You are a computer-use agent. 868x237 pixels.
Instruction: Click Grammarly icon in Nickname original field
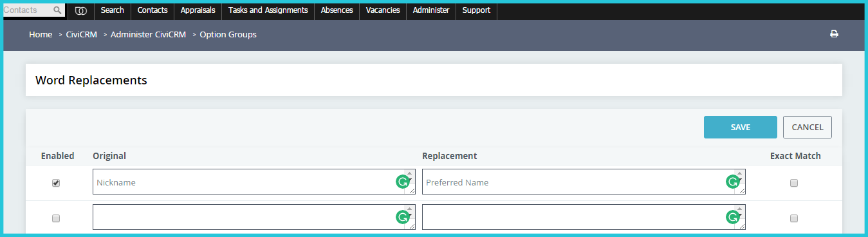403,182
